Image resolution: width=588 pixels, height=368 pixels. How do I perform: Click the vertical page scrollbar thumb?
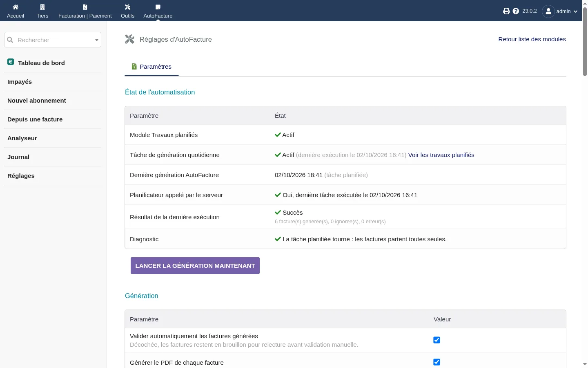tap(585, 41)
